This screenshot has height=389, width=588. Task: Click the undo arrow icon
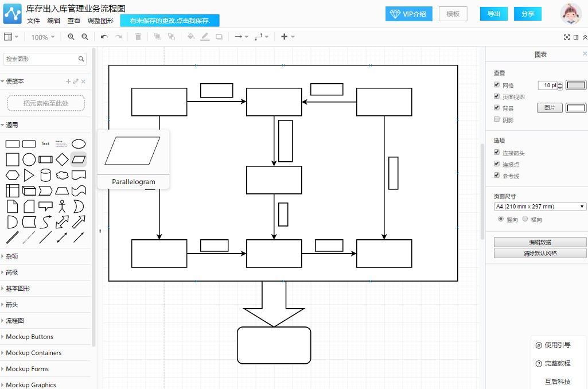coord(104,37)
